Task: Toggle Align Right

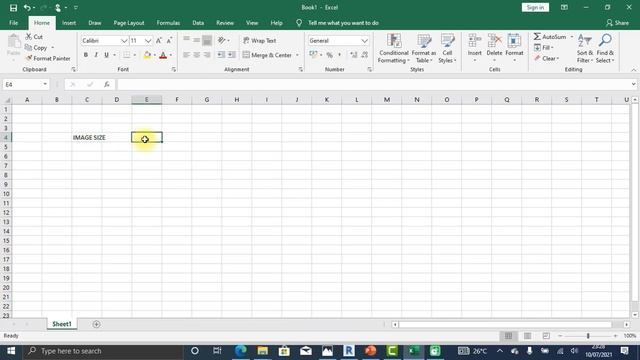Action: tap(207, 55)
